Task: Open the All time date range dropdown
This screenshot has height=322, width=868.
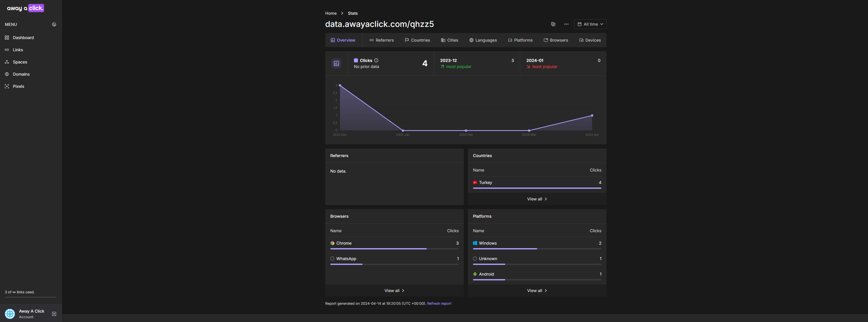Action: tap(590, 24)
